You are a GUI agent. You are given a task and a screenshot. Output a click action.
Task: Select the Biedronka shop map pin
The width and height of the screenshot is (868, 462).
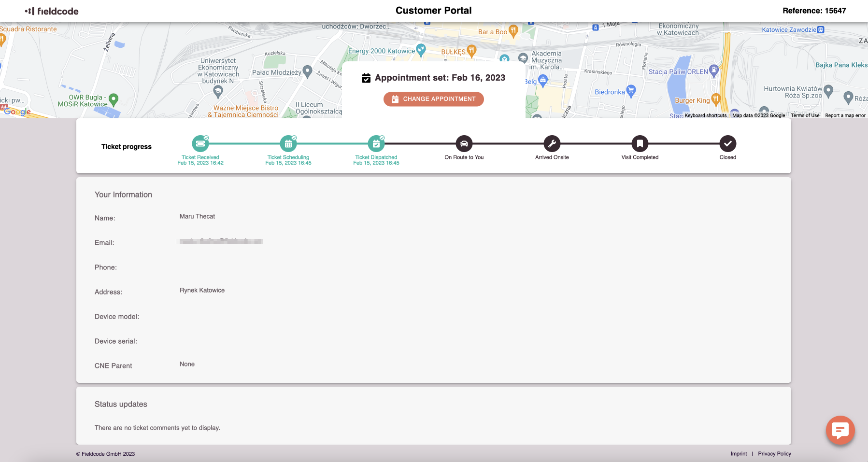point(631,90)
